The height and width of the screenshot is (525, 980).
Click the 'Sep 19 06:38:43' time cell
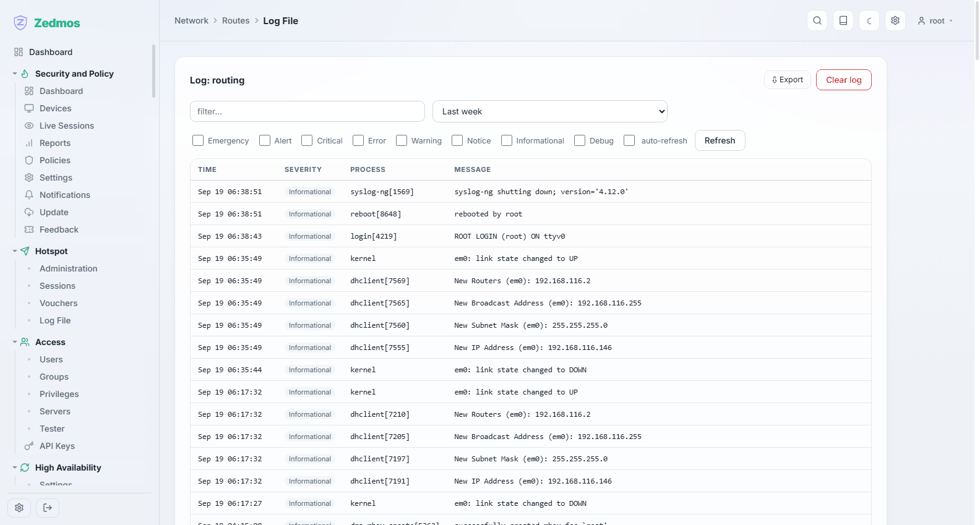pyautogui.click(x=230, y=236)
